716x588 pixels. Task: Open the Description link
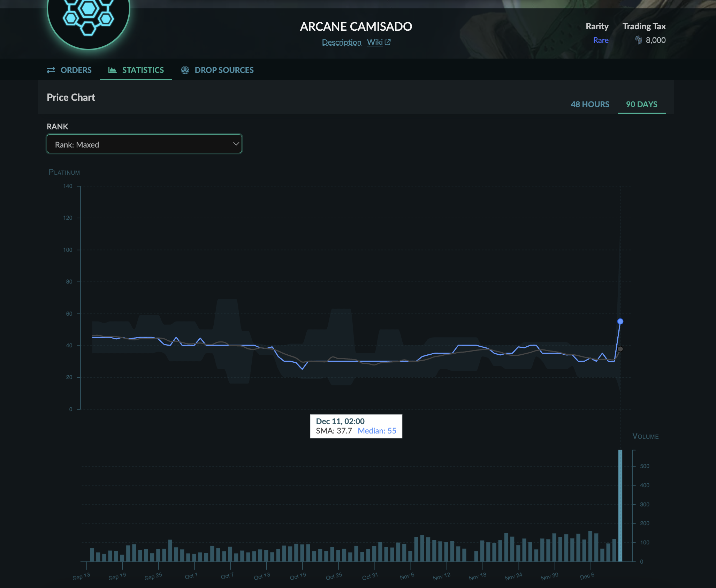pos(341,42)
